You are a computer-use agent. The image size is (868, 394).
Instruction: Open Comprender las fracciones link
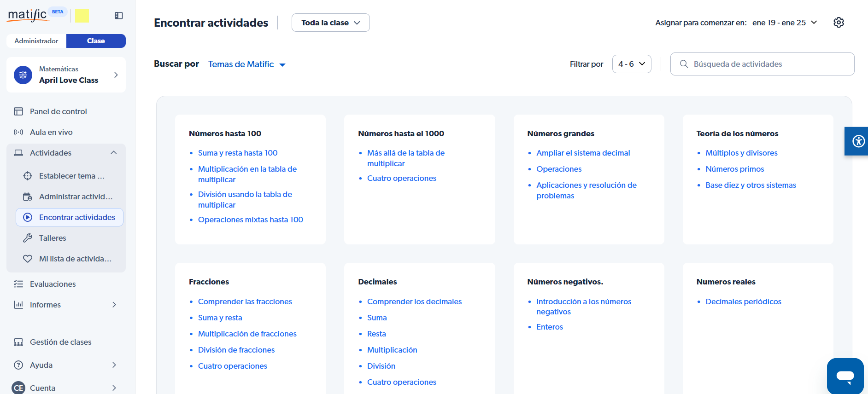pyautogui.click(x=245, y=301)
